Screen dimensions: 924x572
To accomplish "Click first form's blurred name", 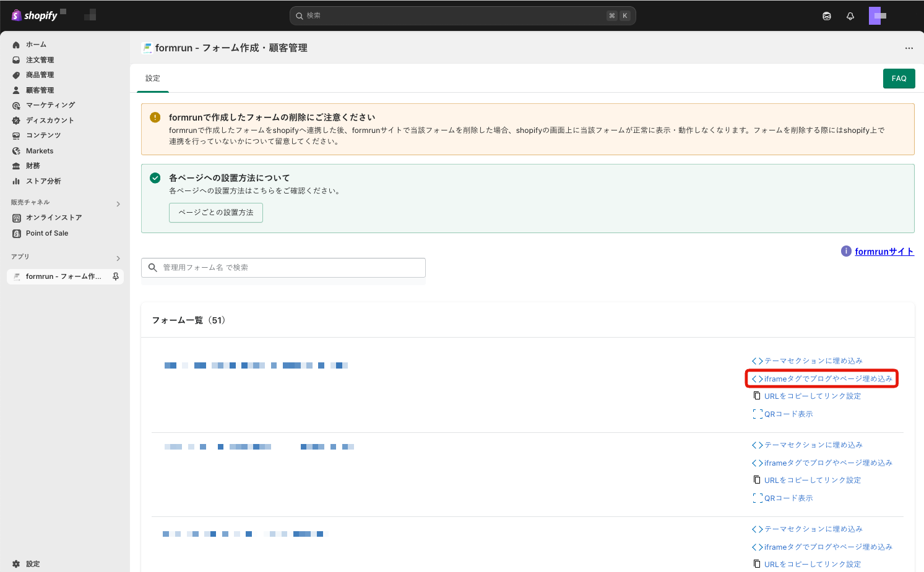I will click(256, 365).
